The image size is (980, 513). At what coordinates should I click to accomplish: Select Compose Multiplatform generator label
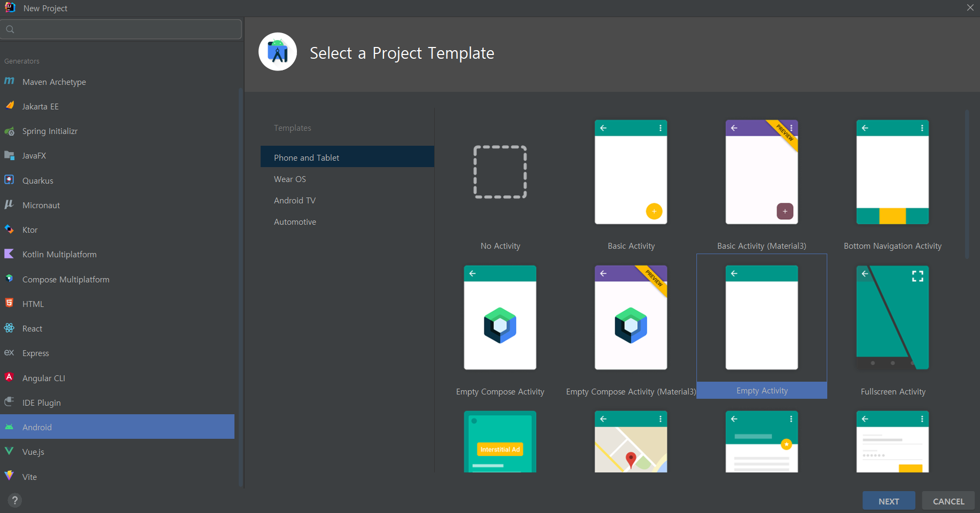(x=66, y=279)
